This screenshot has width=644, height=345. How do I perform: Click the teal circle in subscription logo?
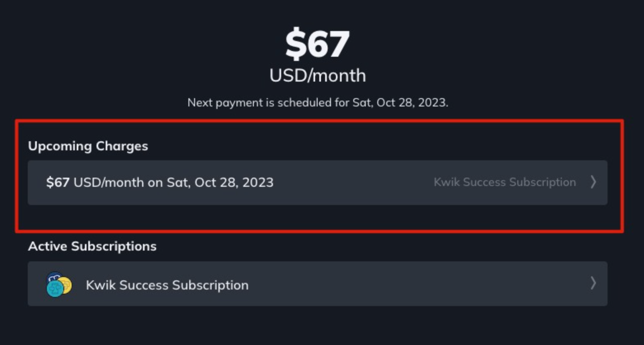[55, 288]
